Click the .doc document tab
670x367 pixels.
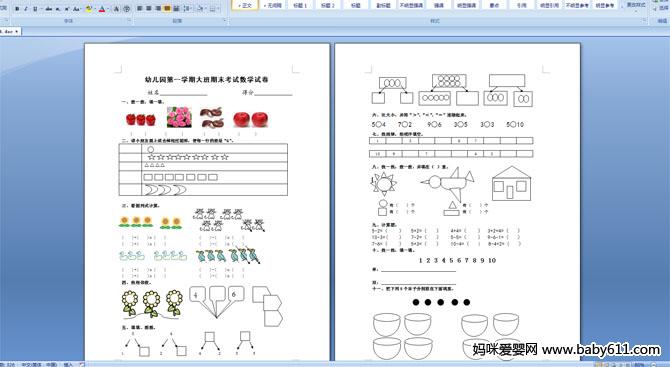click(9, 32)
